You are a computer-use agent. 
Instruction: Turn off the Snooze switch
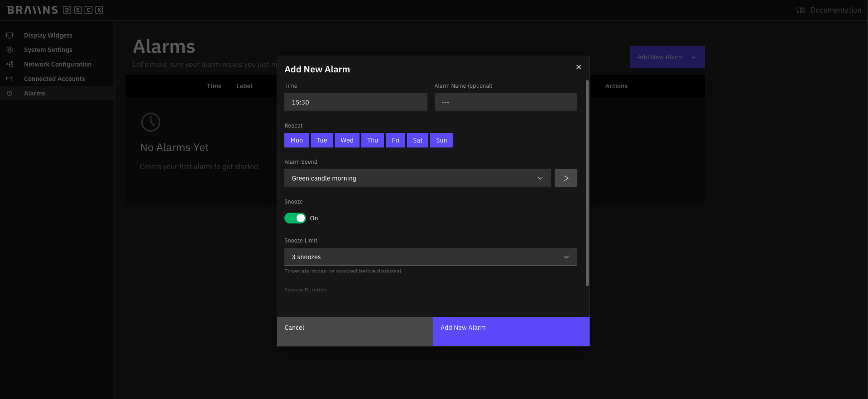[x=295, y=218]
